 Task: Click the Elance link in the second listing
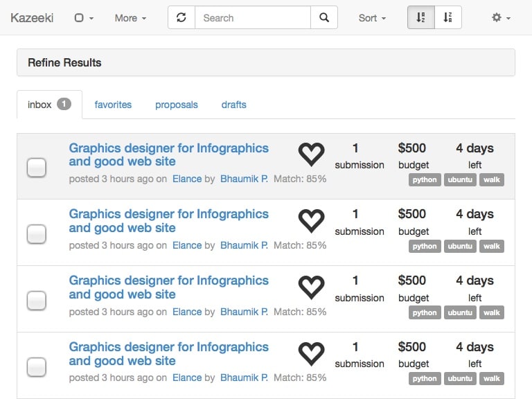[187, 245]
